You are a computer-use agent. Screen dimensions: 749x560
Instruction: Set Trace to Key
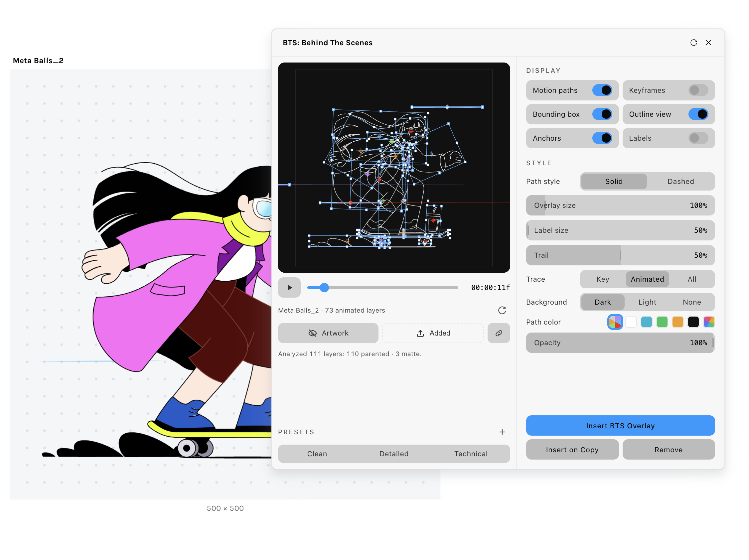[603, 279]
